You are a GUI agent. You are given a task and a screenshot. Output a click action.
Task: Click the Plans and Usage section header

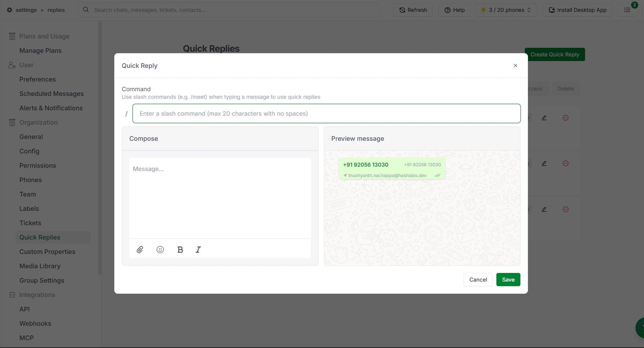(45, 36)
